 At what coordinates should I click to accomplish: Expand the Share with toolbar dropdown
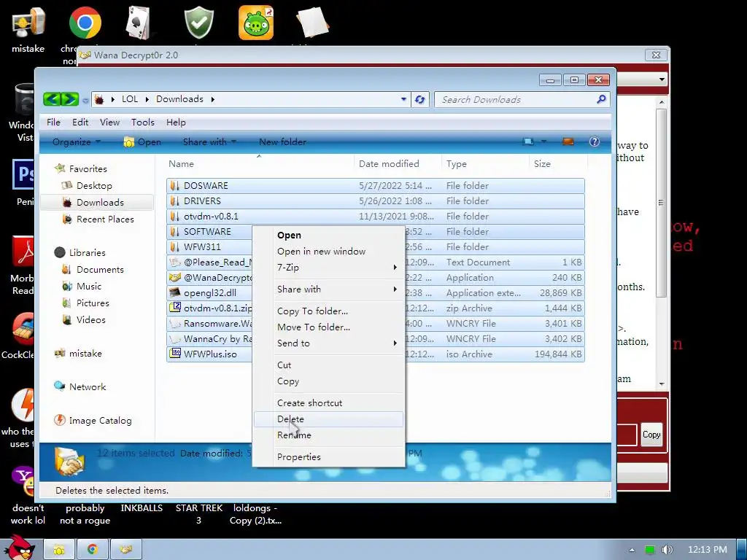(x=209, y=141)
